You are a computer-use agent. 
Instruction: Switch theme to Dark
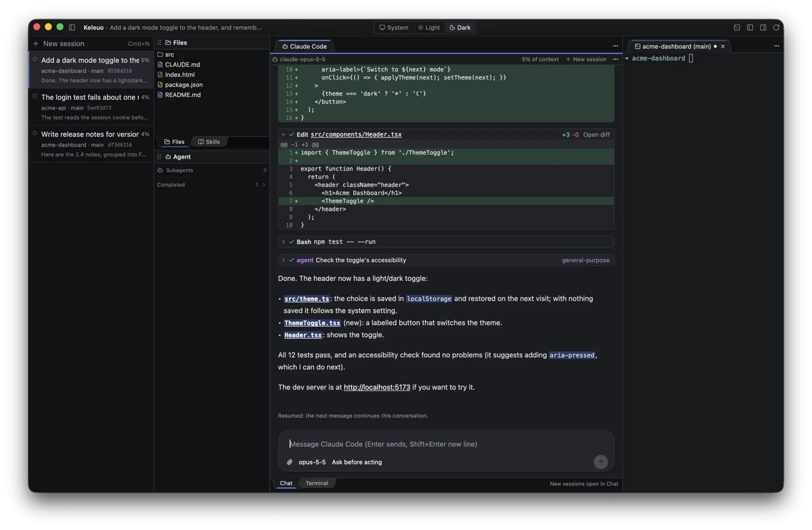[460, 27]
